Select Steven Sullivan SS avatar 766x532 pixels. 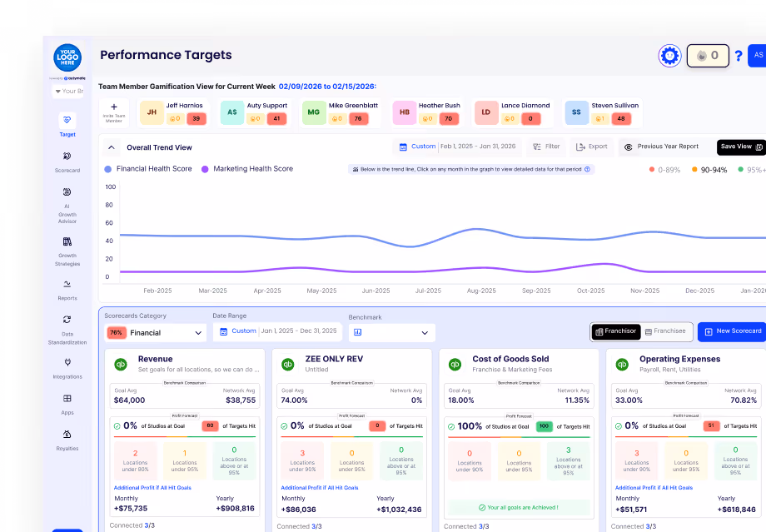[576, 112]
